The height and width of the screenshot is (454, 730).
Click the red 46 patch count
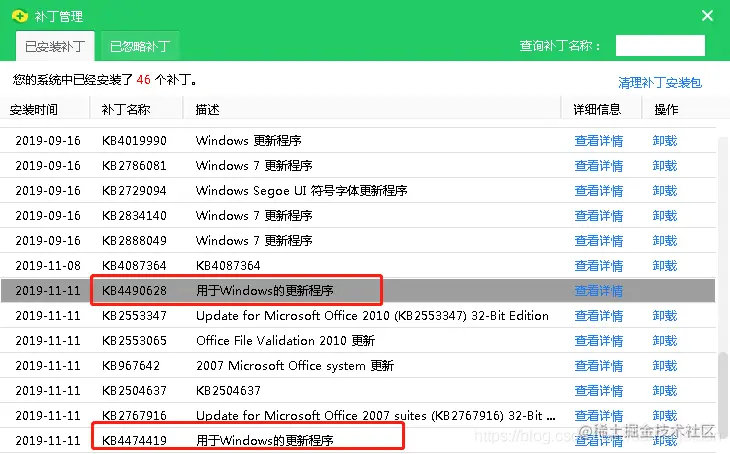coord(143,80)
